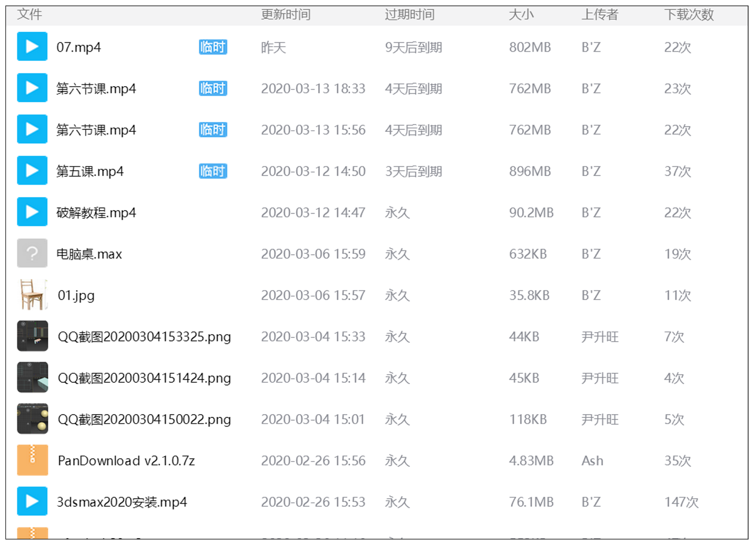Select the 第六节课.mp4 file updated at 18:33

pos(96,89)
